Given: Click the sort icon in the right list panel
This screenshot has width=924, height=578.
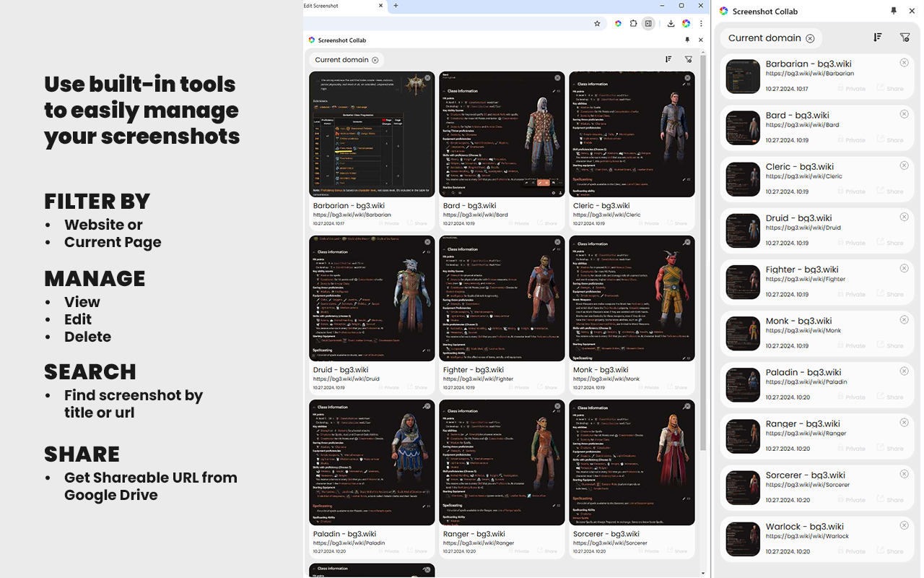Looking at the screenshot, I should (878, 38).
